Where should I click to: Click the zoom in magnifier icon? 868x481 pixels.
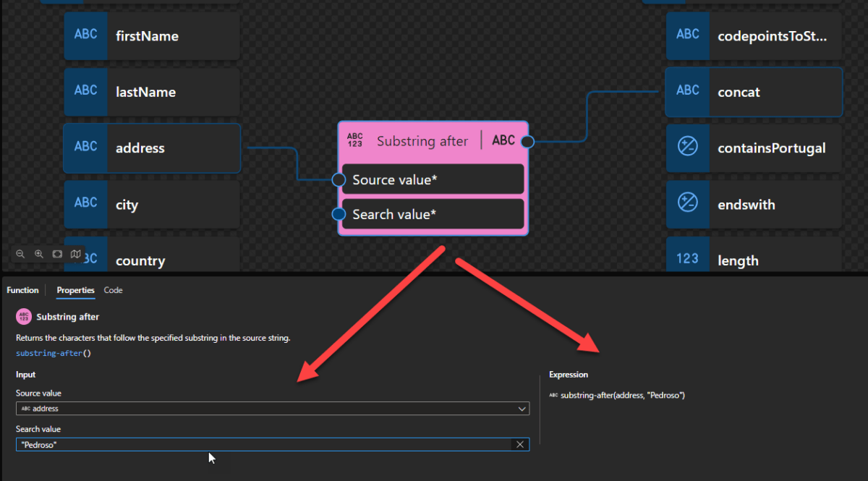tap(39, 254)
